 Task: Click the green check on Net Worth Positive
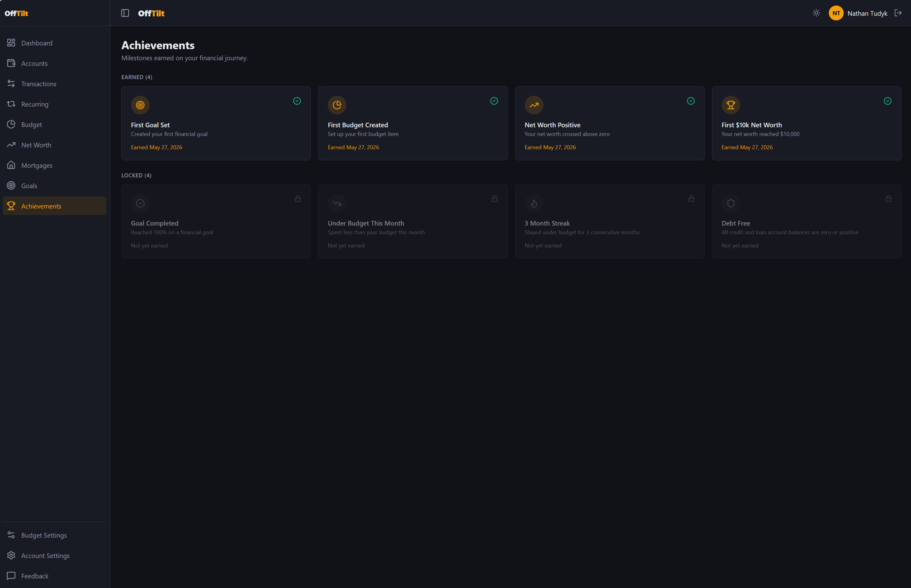(691, 101)
